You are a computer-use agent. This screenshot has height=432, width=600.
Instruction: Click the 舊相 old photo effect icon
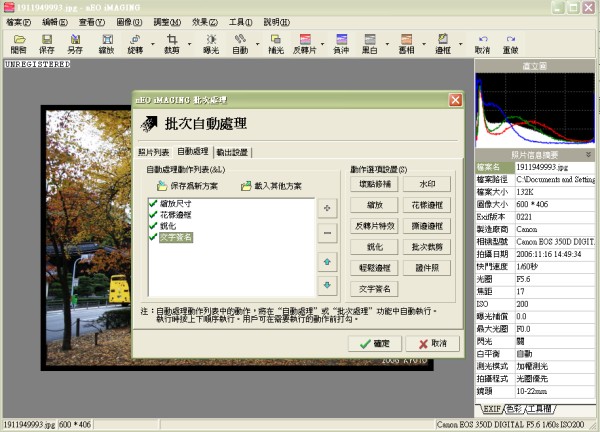tap(406, 44)
